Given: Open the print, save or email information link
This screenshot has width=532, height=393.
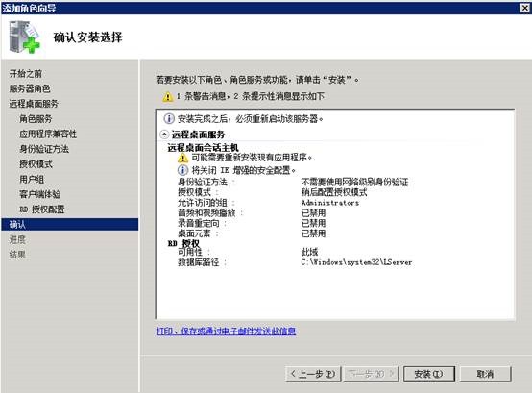Looking at the screenshot, I should pos(226,331).
